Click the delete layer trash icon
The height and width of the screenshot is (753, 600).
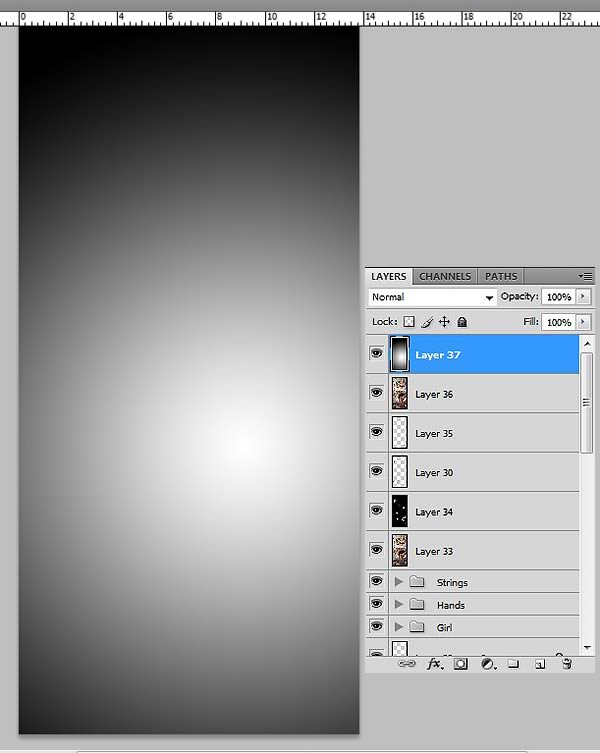coord(567,664)
